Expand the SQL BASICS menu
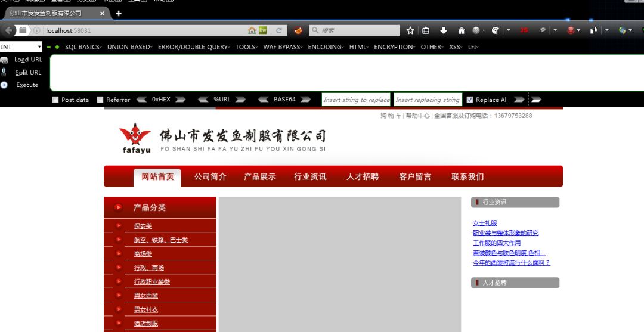 83,47
